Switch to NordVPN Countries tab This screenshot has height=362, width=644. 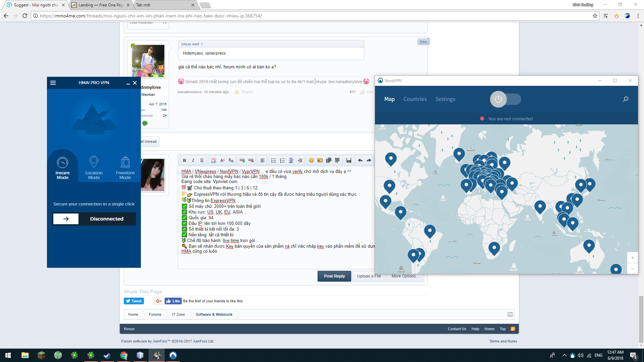coord(415,99)
